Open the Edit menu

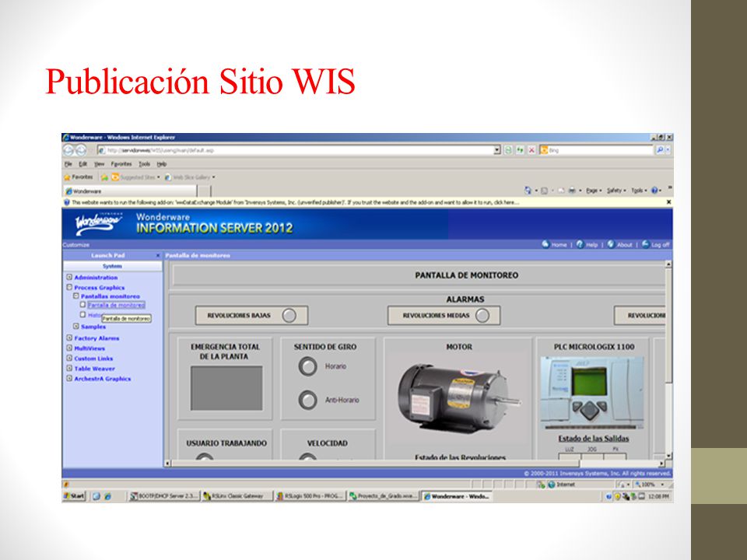[83, 164]
